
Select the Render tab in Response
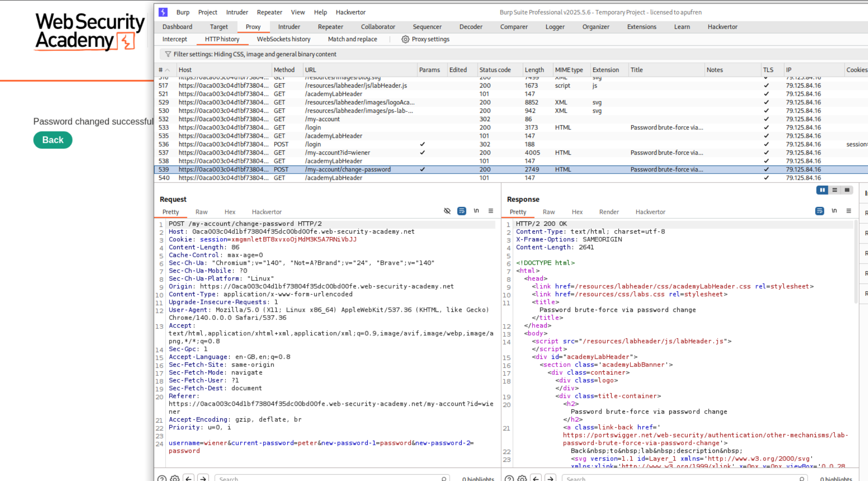pos(608,212)
